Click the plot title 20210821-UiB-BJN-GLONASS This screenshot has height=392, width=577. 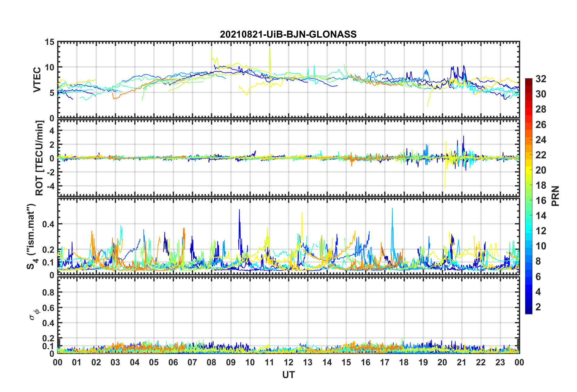[x=288, y=34]
